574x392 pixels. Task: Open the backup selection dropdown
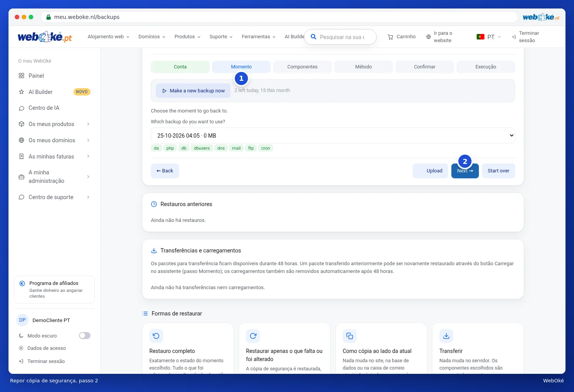[x=333, y=135]
